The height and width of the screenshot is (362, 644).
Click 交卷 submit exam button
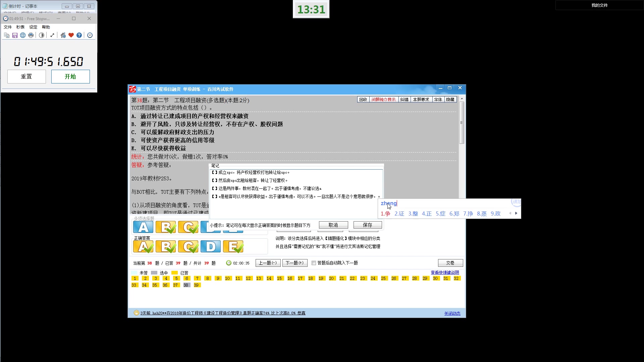point(450,262)
